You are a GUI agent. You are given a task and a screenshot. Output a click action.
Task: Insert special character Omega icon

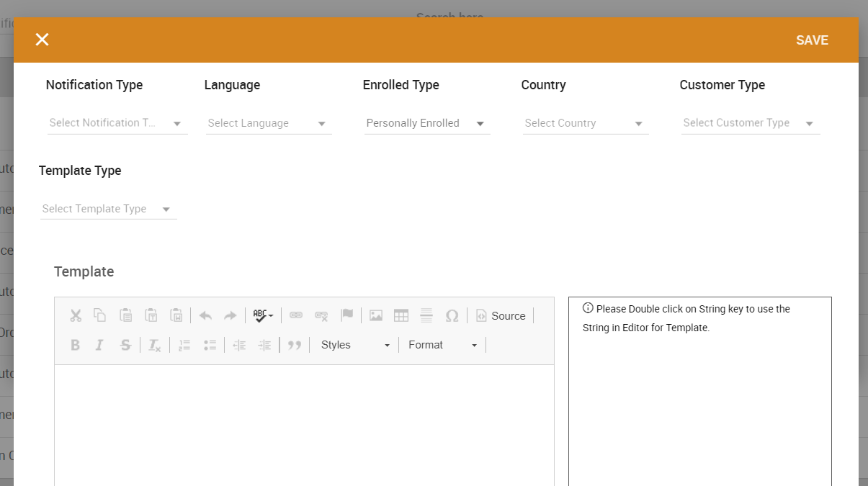(452, 315)
